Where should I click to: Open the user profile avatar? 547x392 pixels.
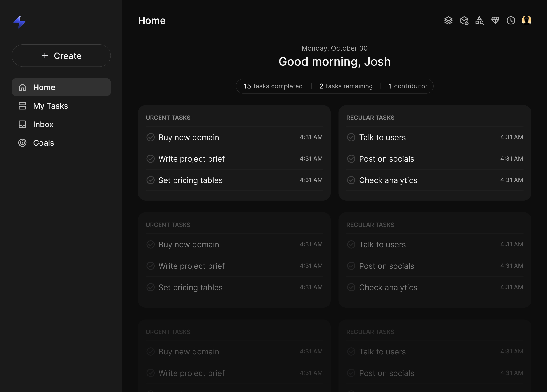point(526,20)
